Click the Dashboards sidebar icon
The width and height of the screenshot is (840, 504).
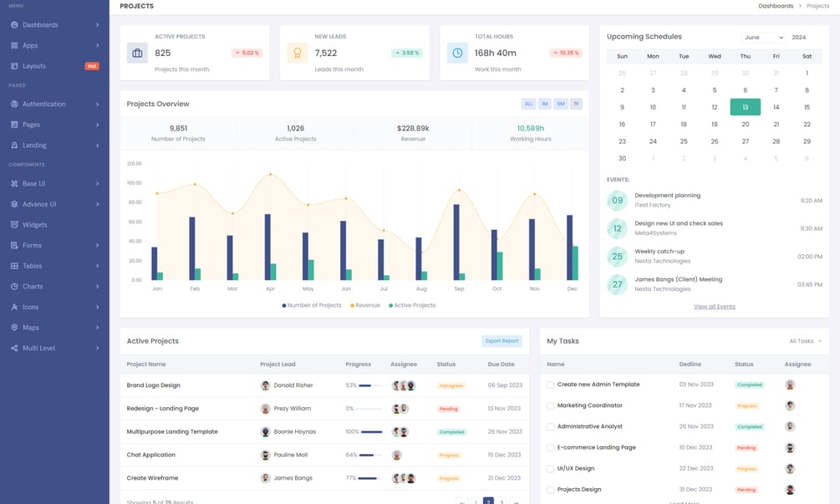click(14, 24)
